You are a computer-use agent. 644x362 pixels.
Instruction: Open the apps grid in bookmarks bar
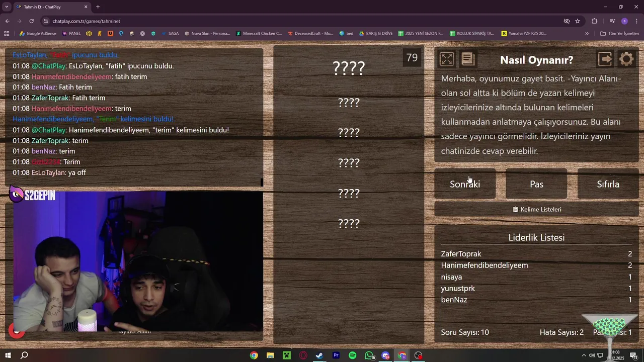[x=7, y=34]
